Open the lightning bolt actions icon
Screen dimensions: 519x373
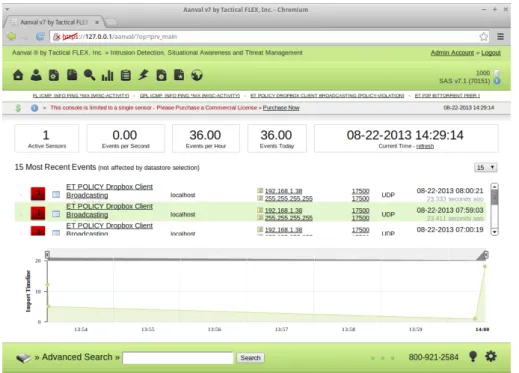tap(143, 75)
